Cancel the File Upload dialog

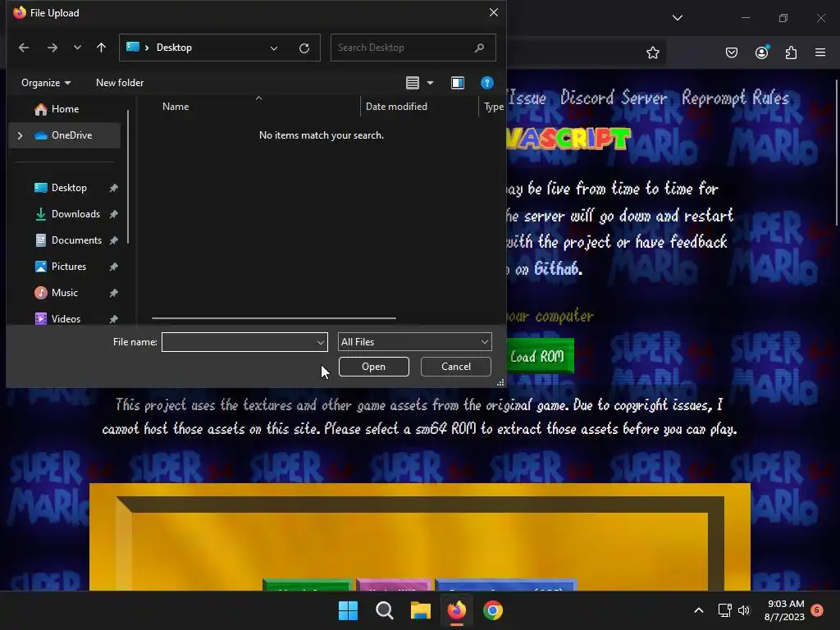coord(456,367)
